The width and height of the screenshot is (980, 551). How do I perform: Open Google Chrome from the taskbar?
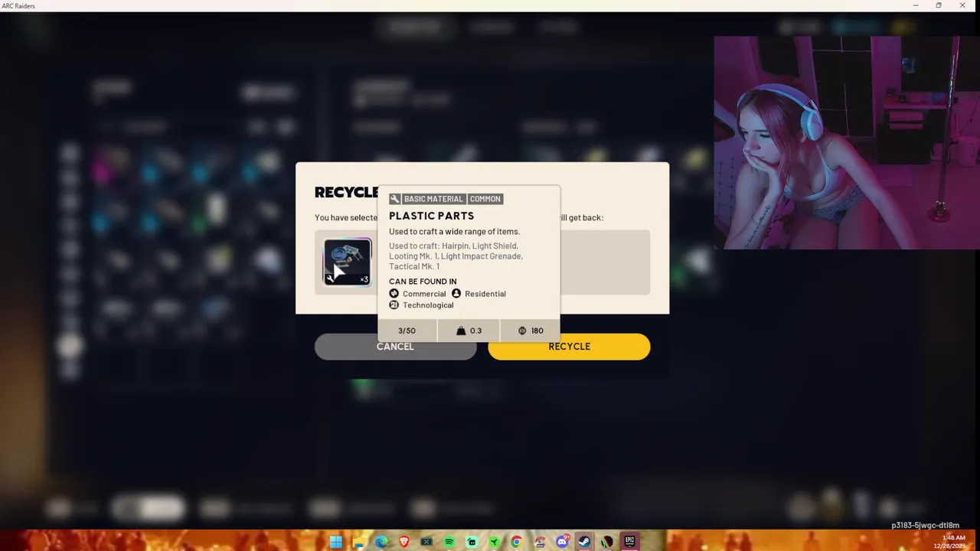(517, 542)
